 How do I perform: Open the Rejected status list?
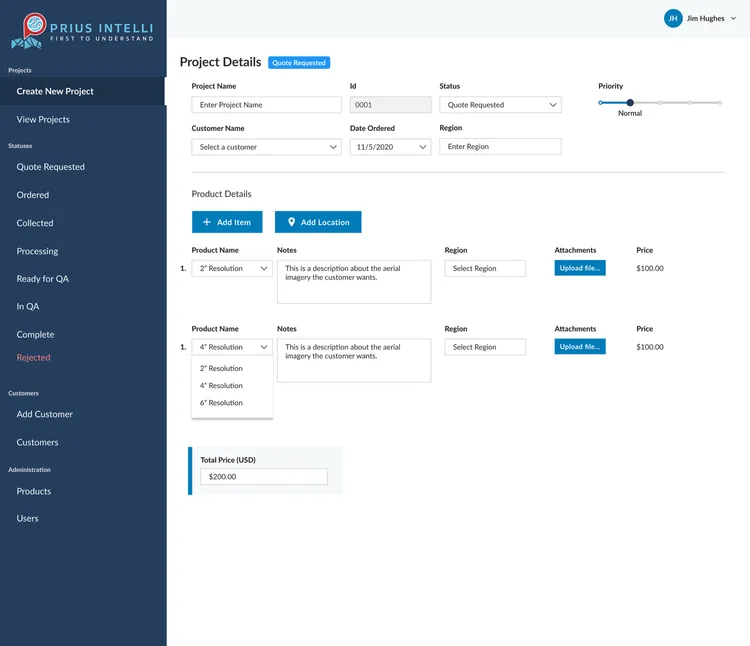click(33, 358)
